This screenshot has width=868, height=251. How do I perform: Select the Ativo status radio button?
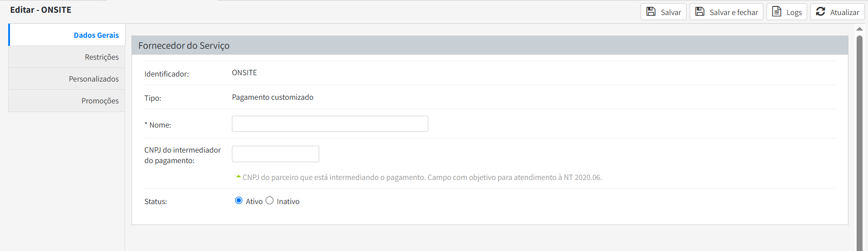239,200
